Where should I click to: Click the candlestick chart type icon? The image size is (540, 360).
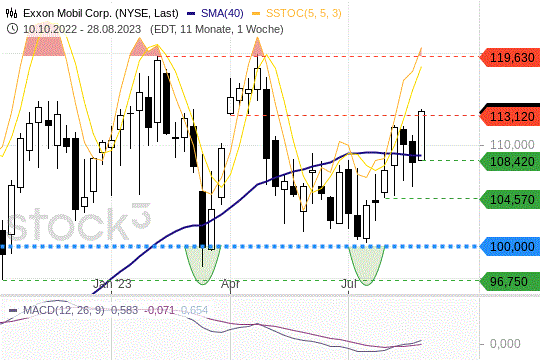point(11,13)
